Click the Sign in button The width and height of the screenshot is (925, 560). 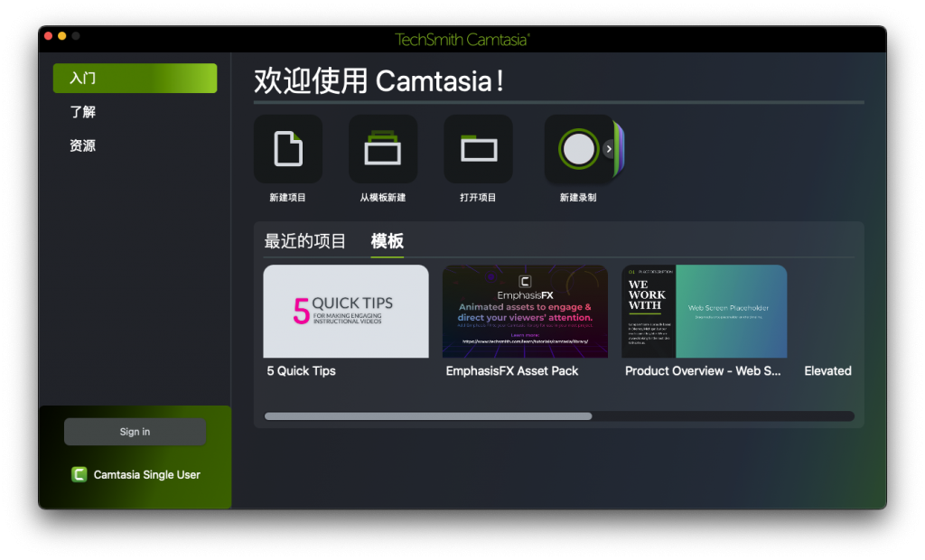tap(135, 432)
